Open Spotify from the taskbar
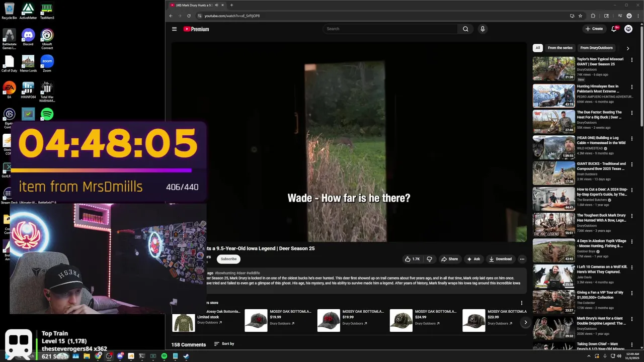 click(164, 356)
